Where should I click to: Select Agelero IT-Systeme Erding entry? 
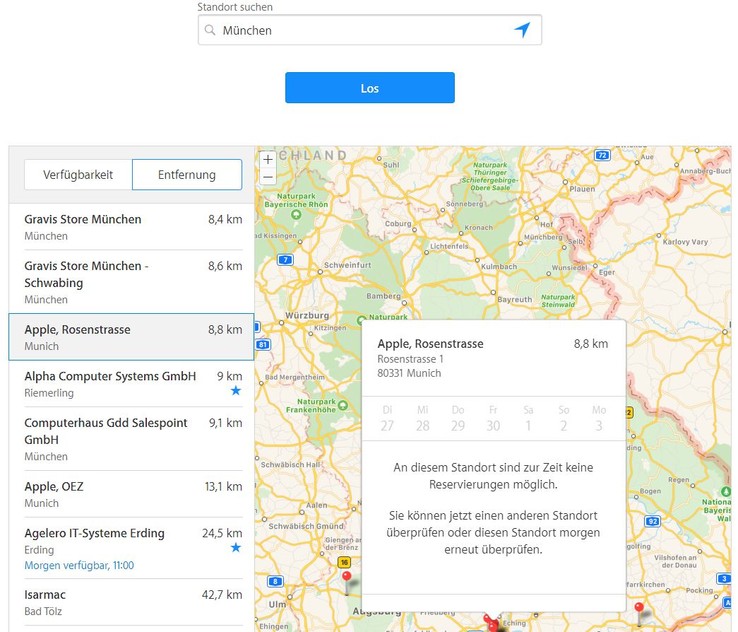point(131,548)
